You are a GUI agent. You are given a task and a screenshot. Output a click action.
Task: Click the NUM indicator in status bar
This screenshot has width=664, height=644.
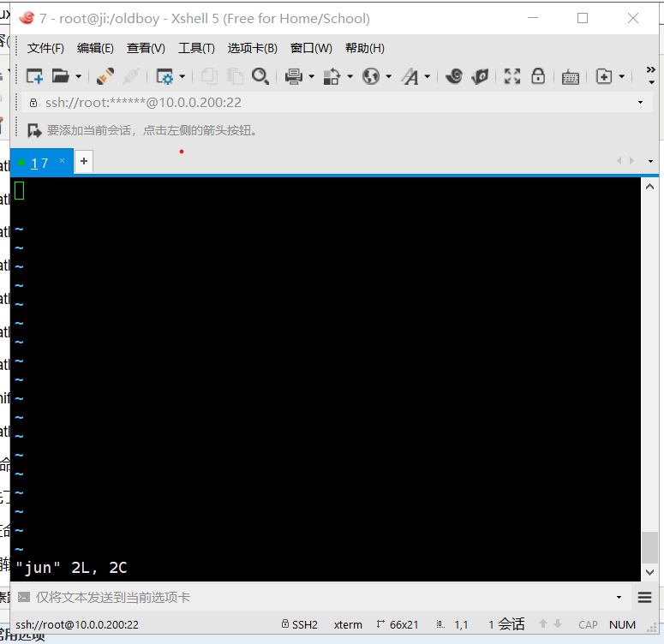[622, 624]
